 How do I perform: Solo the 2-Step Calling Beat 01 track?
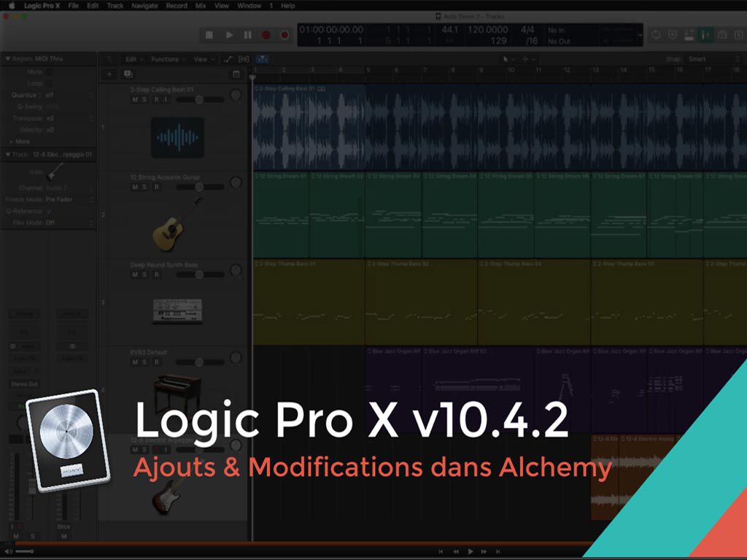(x=144, y=99)
